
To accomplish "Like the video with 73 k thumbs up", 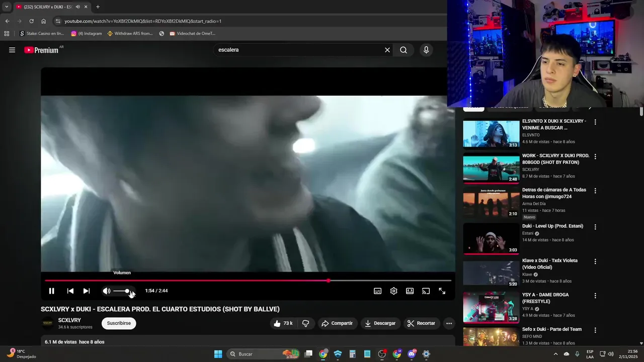I will [x=283, y=323].
